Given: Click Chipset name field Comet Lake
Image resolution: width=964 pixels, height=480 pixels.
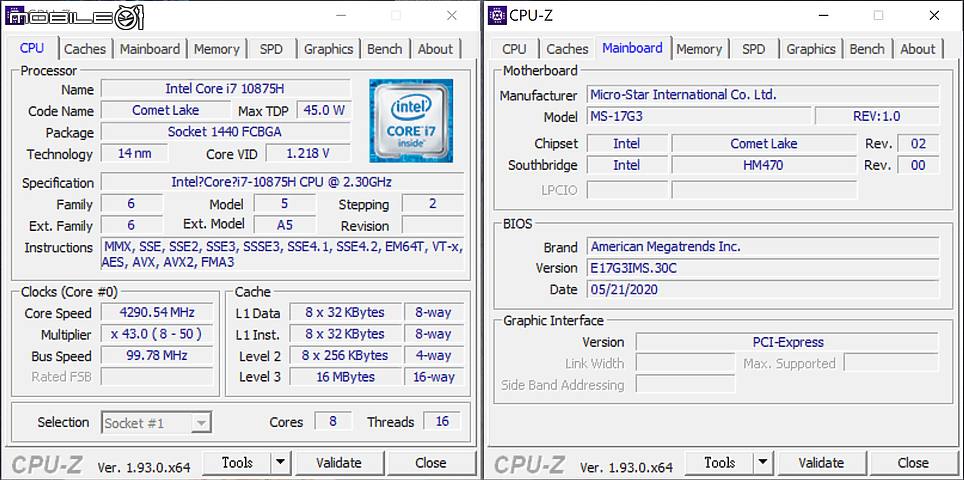Looking at the screenshot, I should (x=764, y=144).
